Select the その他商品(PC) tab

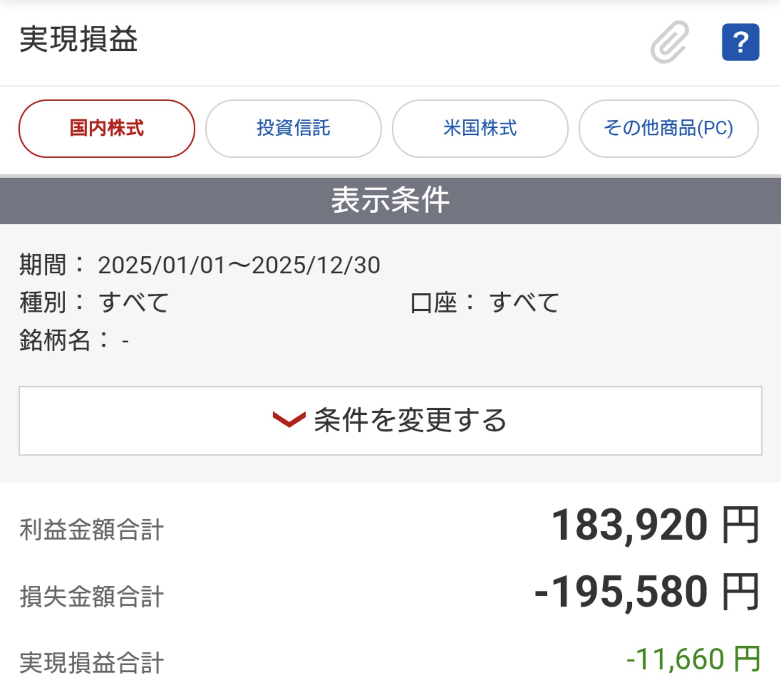click(668, 128)
